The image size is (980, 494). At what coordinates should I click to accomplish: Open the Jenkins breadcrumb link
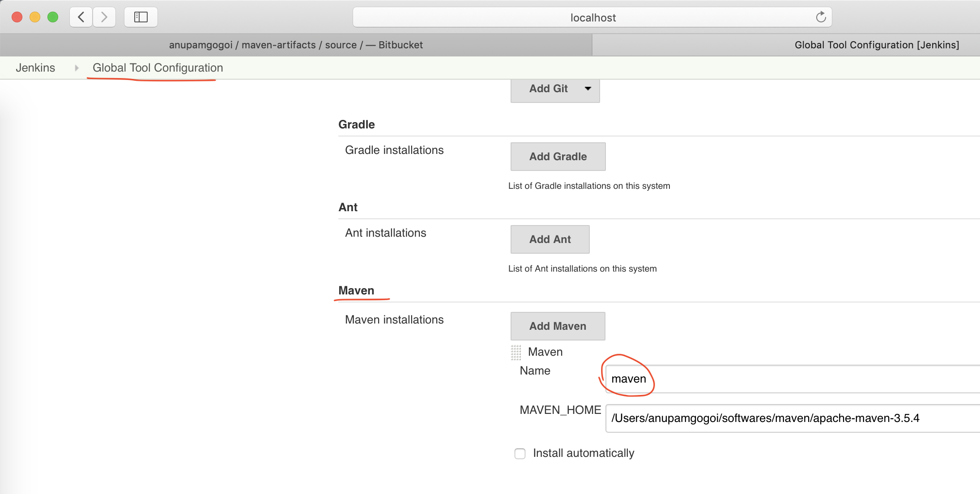point(35,68)
